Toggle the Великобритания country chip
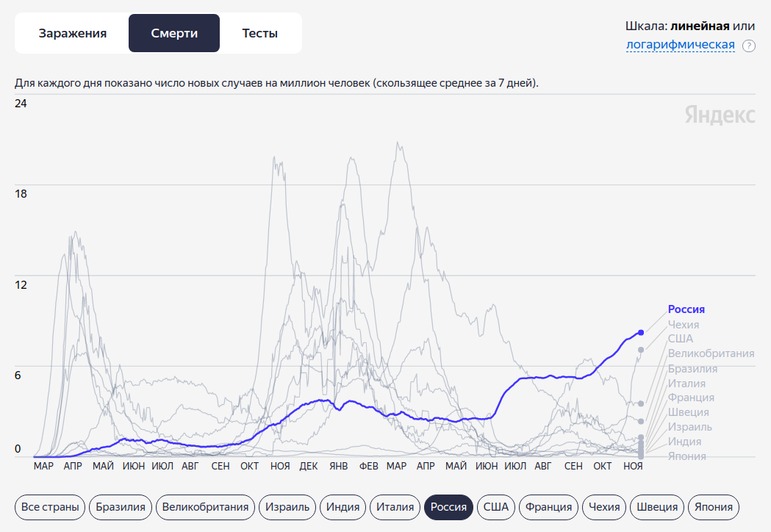 point(207,507)
